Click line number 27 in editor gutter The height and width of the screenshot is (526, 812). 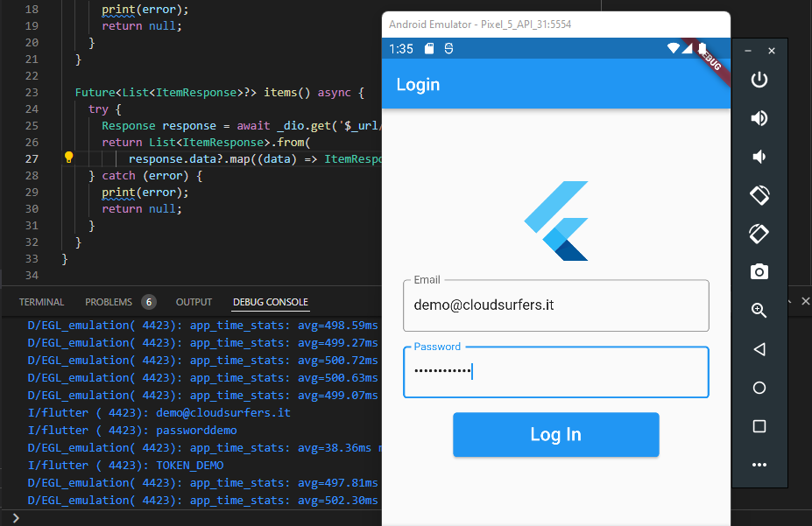coord(32,158)
